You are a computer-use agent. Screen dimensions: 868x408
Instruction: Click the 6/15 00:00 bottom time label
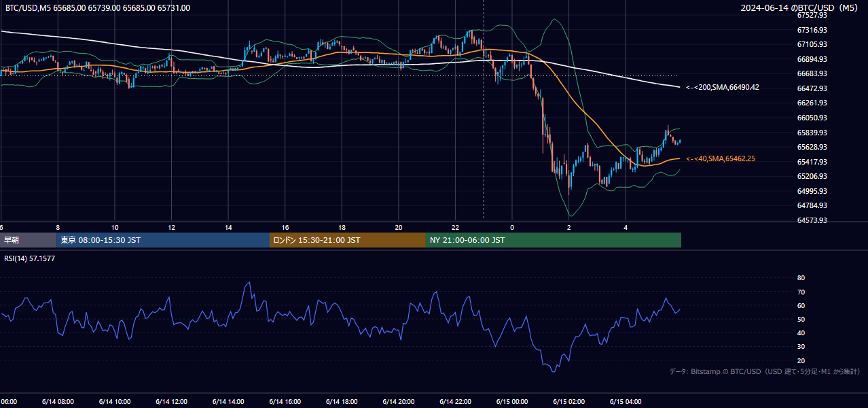pos(512,401)
